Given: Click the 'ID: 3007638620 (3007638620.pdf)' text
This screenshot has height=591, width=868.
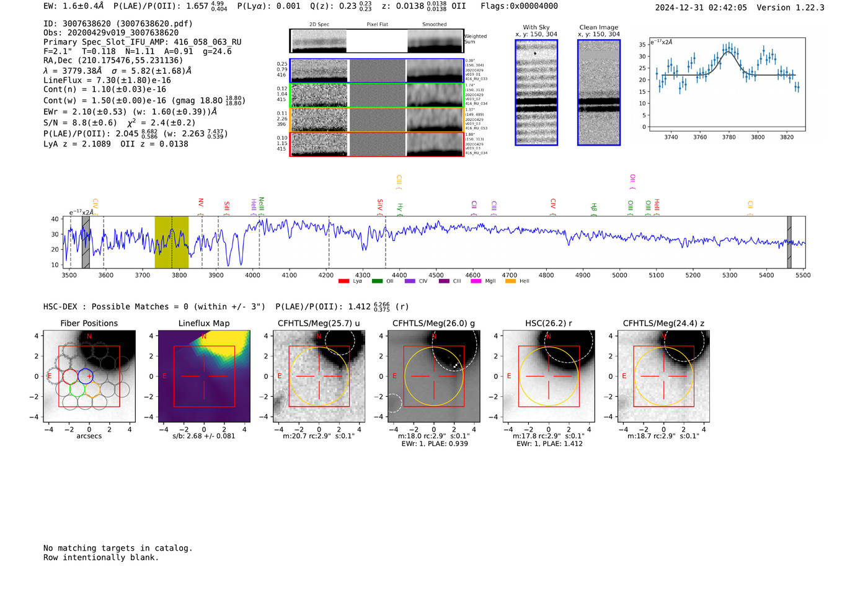Looking at the screenshot, I should [118, 24].
